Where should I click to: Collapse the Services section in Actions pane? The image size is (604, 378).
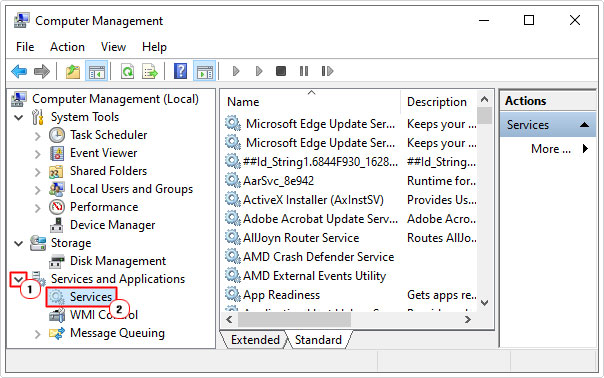tap(584, 125)
